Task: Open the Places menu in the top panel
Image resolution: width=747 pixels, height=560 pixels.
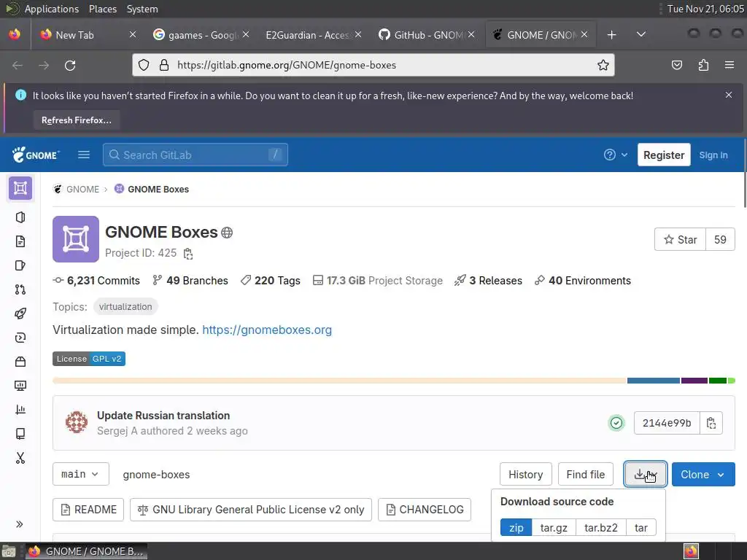Action: pyautogui.click(x=102, y=9)
